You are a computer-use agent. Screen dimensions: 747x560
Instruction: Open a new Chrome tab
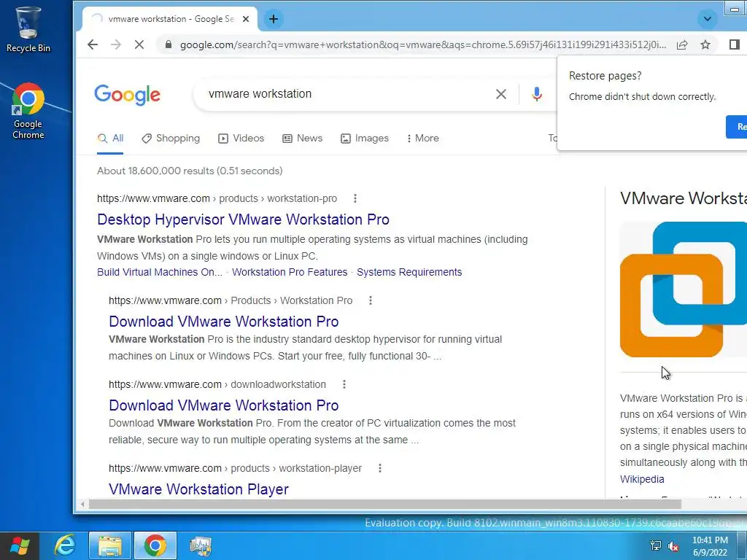(274, 19)
